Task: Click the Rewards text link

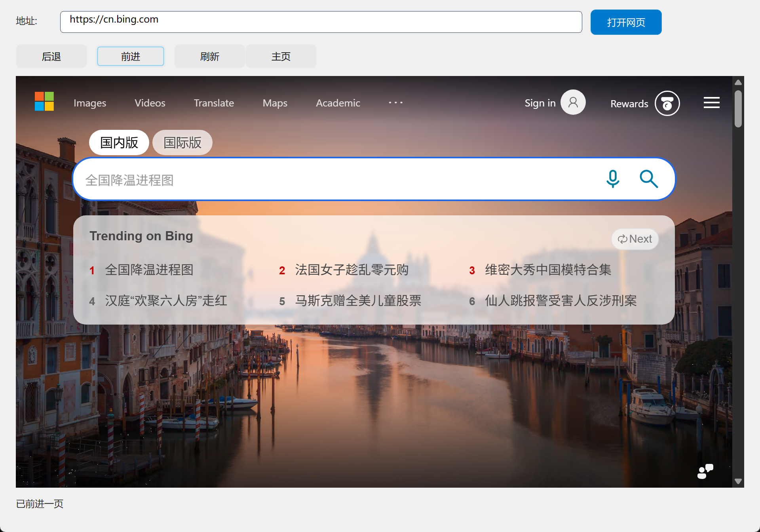Action: pyautogui.click(x=629, y=104)
